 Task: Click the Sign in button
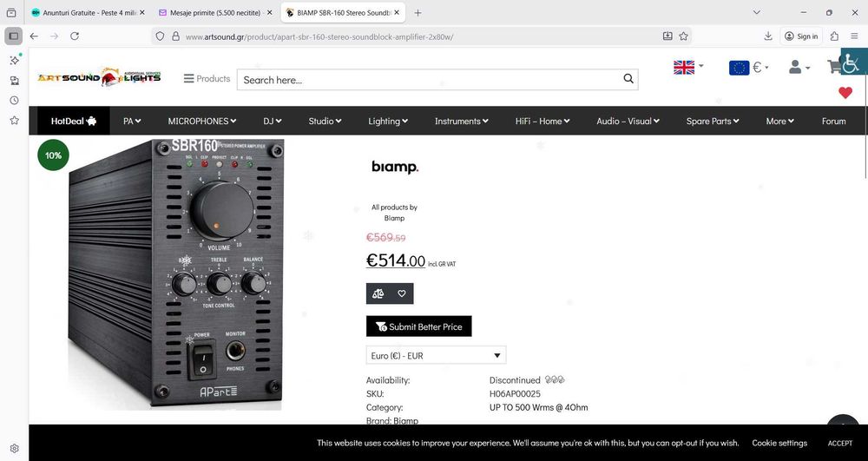coord(801,36)
